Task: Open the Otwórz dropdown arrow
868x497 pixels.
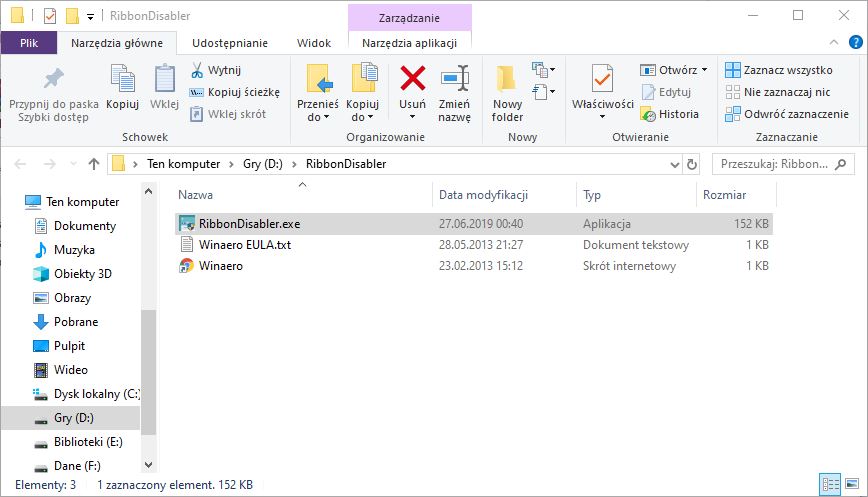Action: (x=705, y=70)
